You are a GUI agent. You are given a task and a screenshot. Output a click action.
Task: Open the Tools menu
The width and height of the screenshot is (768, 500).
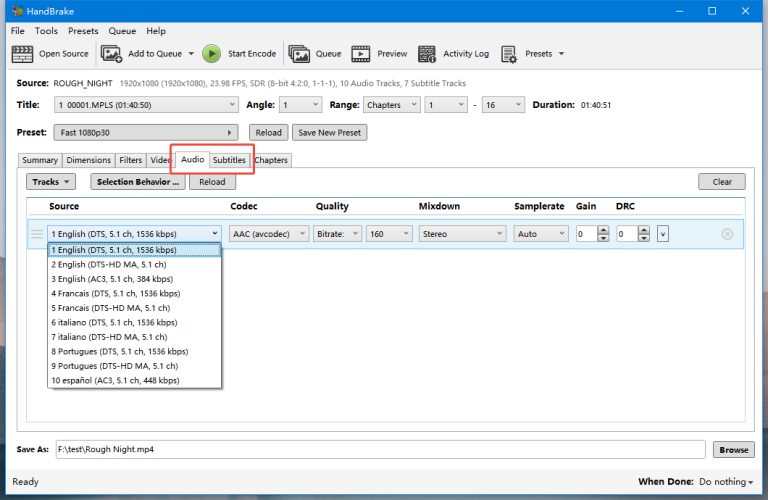point(46,31)
